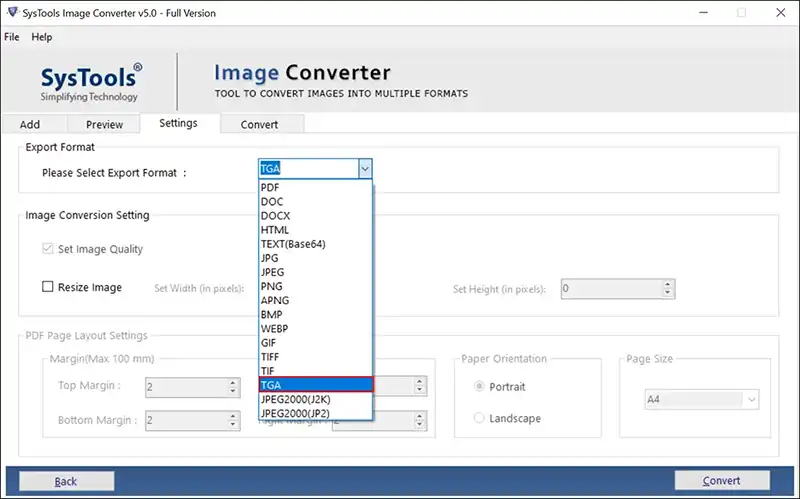Pick PNG export format
Screen dimensions: 800x499
coord(315,286)
